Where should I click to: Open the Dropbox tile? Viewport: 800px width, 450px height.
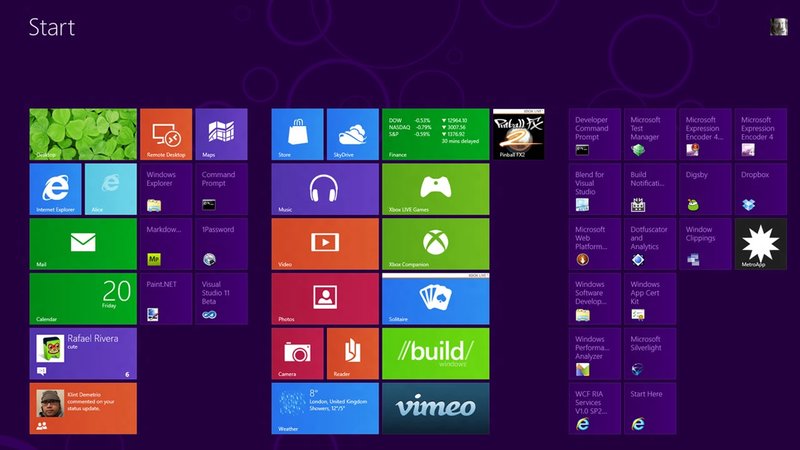click(760, 189)
